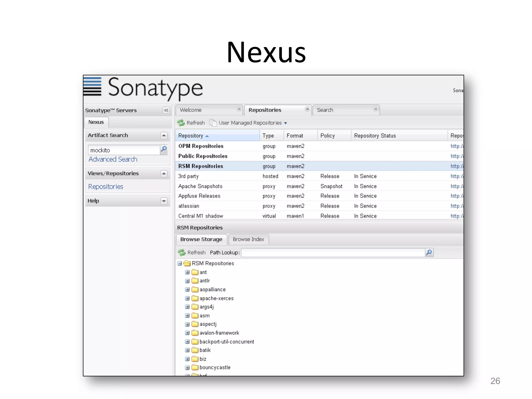
Task: Expand the aspectj tree node
Action: click(x=187, y=324)
